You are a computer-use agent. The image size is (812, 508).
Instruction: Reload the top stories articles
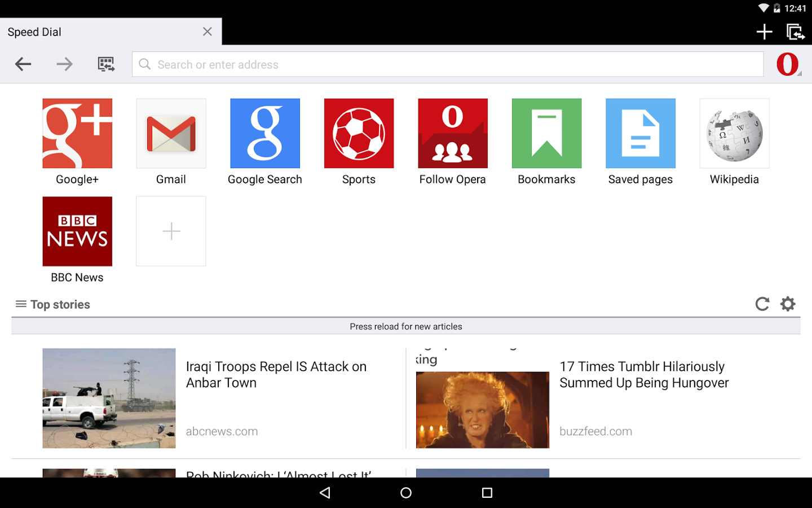coord(762,304)
